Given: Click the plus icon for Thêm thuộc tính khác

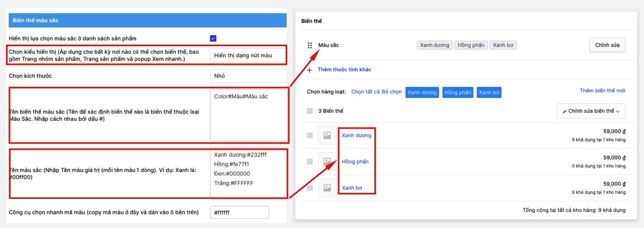Looking at the screenshot, I should pos(309,70).
